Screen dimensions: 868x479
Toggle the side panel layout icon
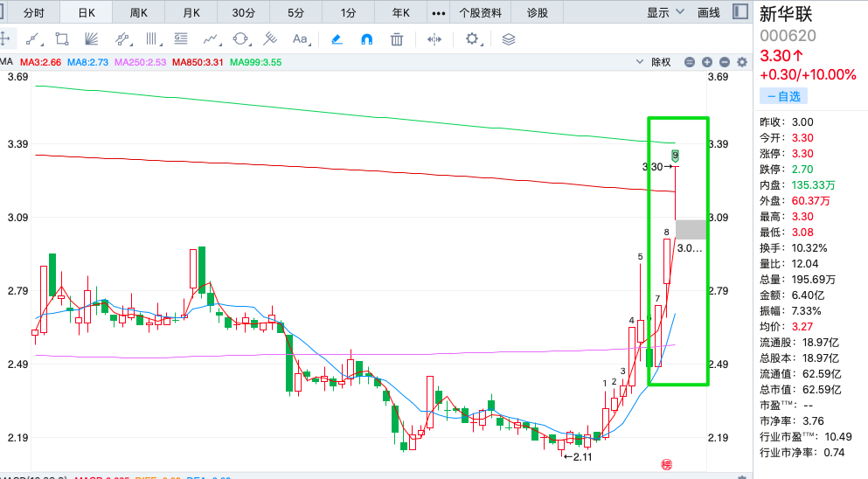point(740,11)
